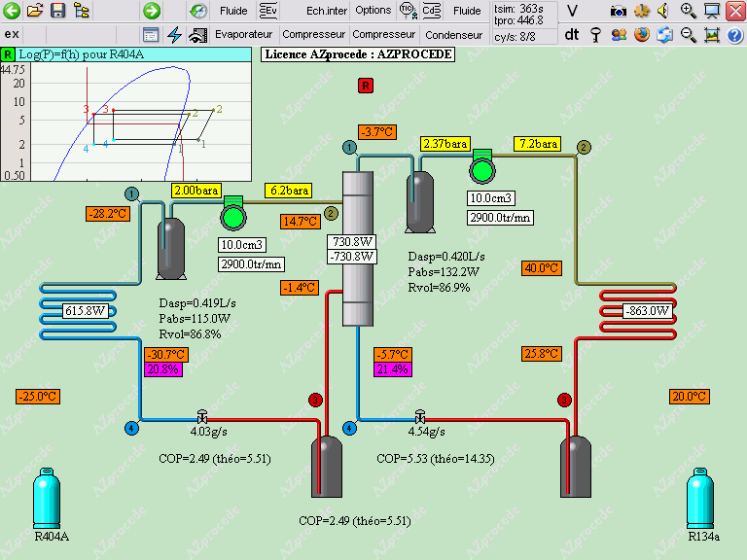Click the Evaporateur button

coord(243,34)
